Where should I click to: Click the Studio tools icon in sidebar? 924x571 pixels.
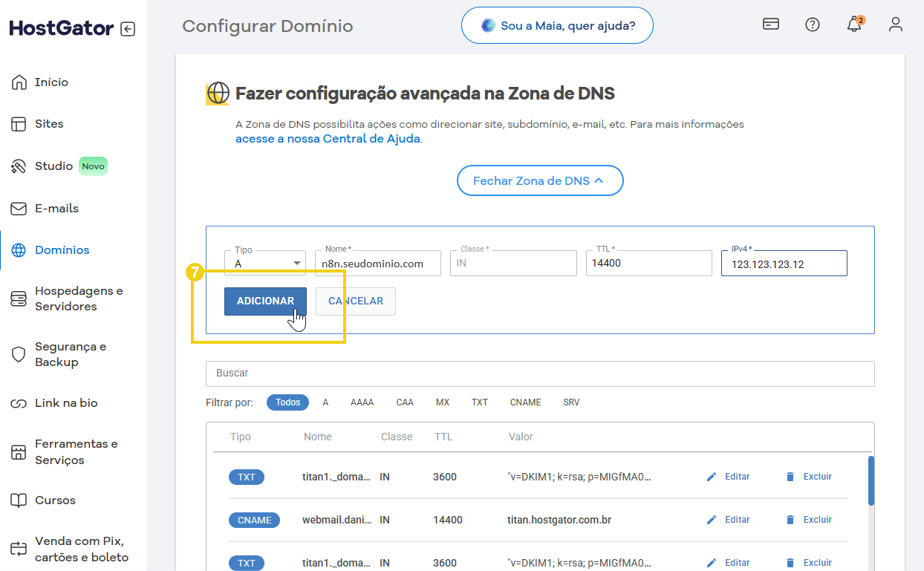19,166
